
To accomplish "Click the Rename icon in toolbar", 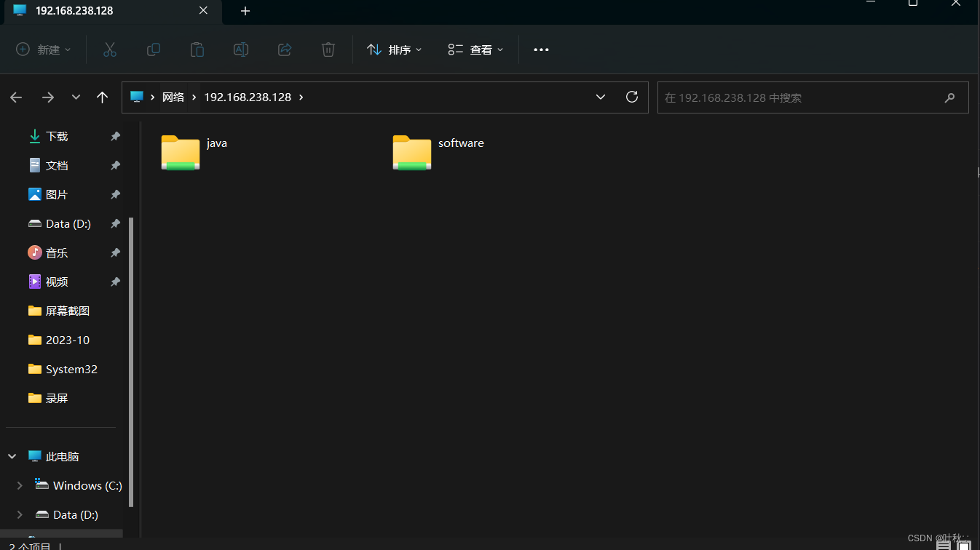I will [x=241, y=49].
